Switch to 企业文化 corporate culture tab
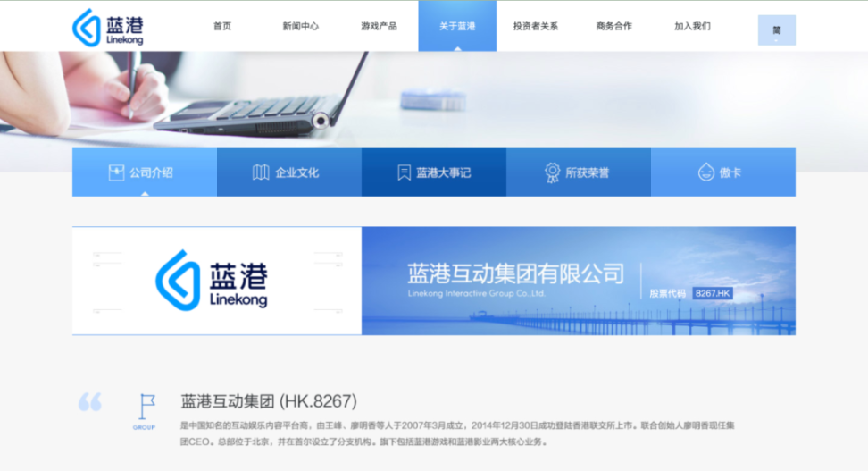Viewport: 868px width, 471px height. point(289,172)
